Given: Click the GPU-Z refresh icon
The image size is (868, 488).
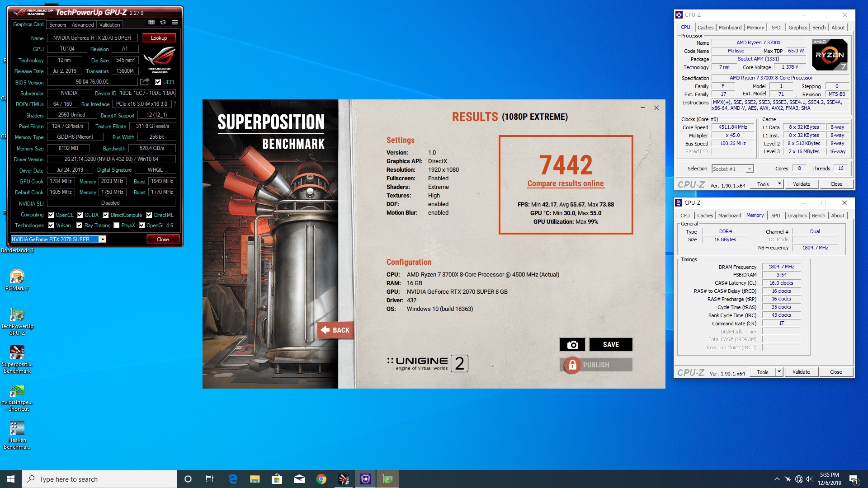Looking at the screenshot, I should point(163,22).
